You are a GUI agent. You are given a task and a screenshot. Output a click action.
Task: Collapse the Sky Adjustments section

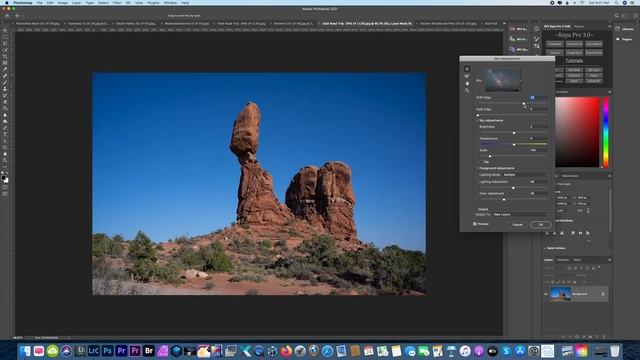[478, 120]
